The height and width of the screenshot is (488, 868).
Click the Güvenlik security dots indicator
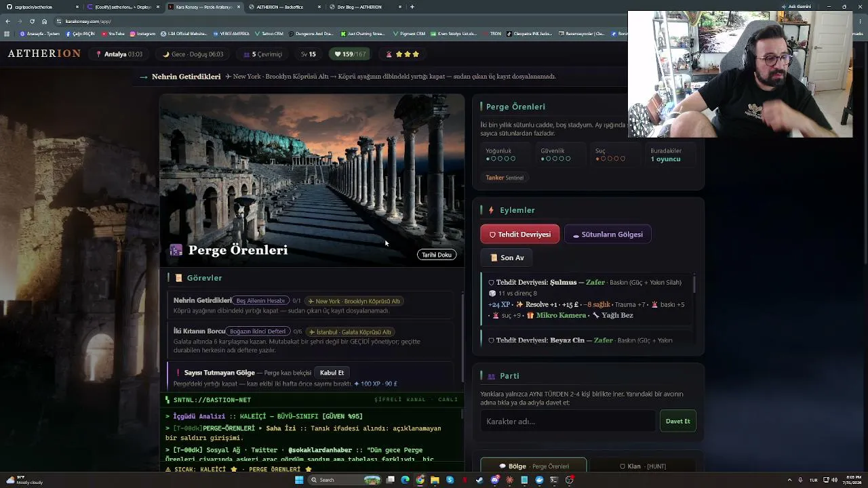[555, 159]
